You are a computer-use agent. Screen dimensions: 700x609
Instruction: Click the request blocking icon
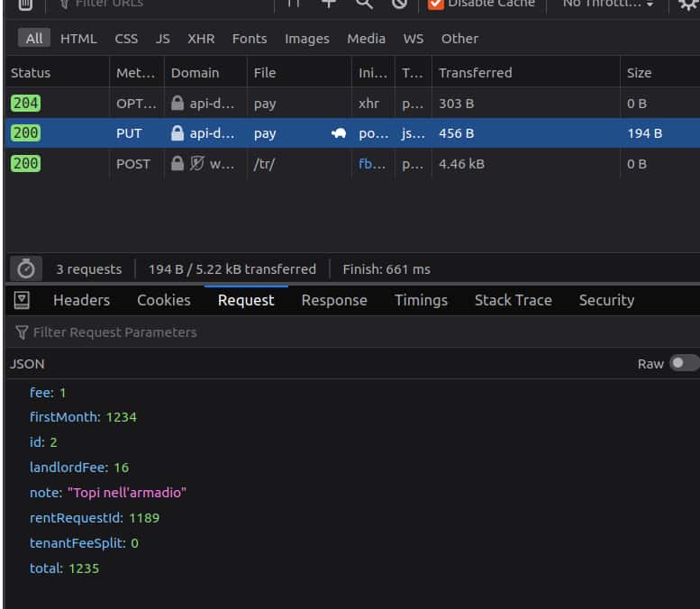399,4
